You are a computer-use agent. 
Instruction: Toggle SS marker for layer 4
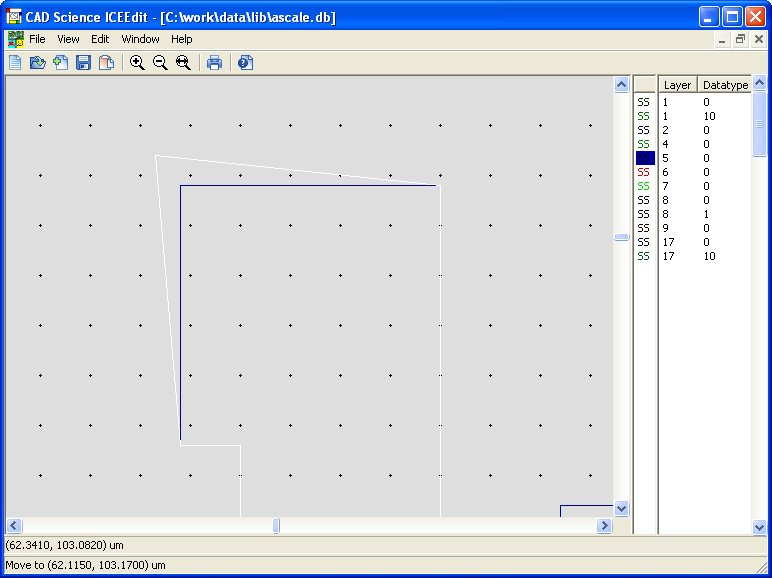point(643,144)
